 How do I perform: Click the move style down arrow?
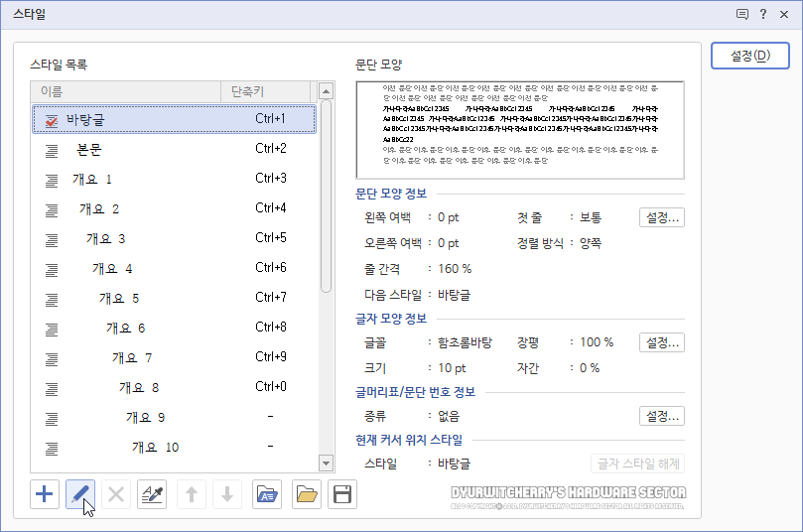tap(227, 494)
